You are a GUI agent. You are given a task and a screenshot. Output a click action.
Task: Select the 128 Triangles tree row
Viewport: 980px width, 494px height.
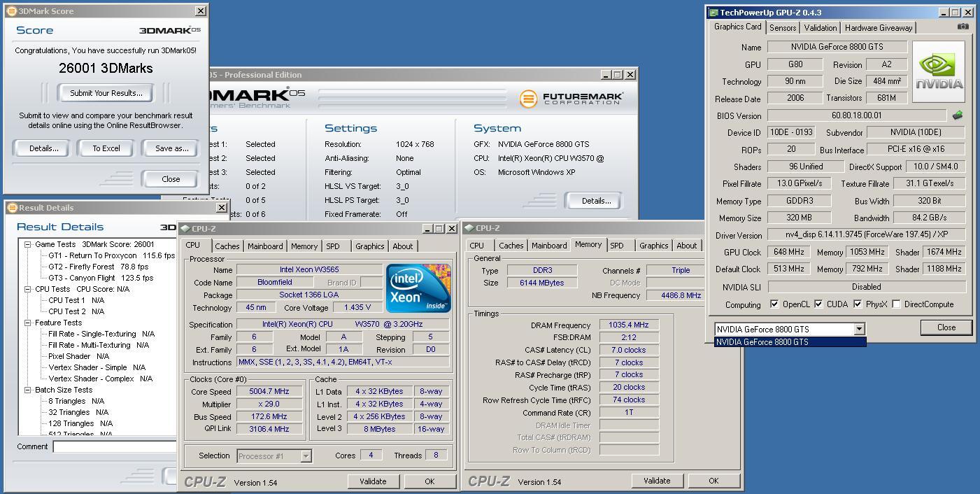point(80,423)
